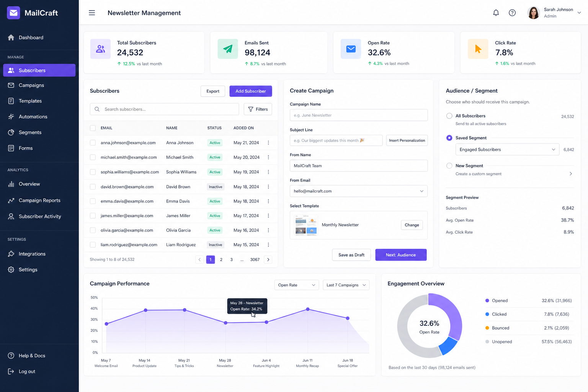Click the Export button
Screen dimensions: 588x392
tap(213, 91)
